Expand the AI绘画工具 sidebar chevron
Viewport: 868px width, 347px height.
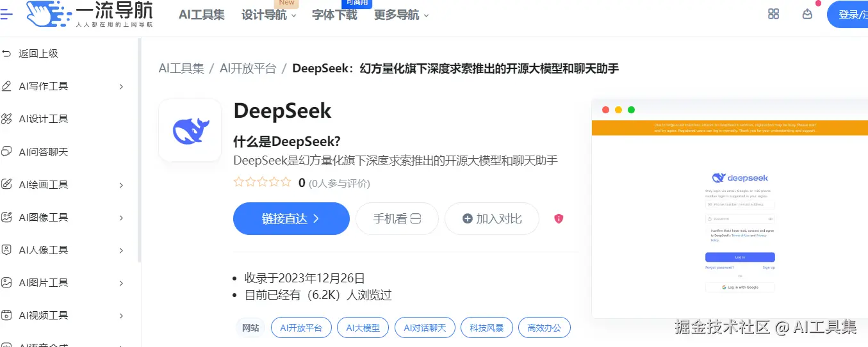121,185
